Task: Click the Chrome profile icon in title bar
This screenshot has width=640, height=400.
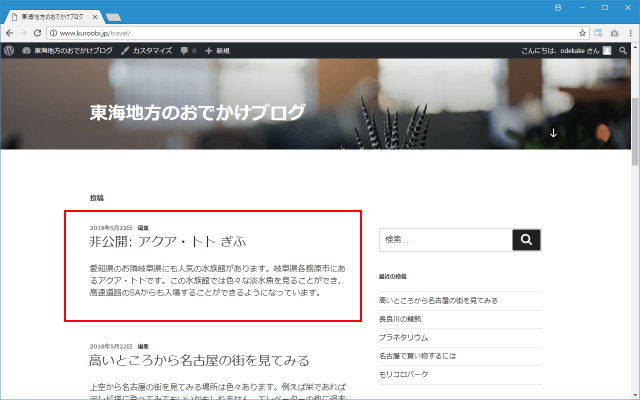Action: point(558,7)
